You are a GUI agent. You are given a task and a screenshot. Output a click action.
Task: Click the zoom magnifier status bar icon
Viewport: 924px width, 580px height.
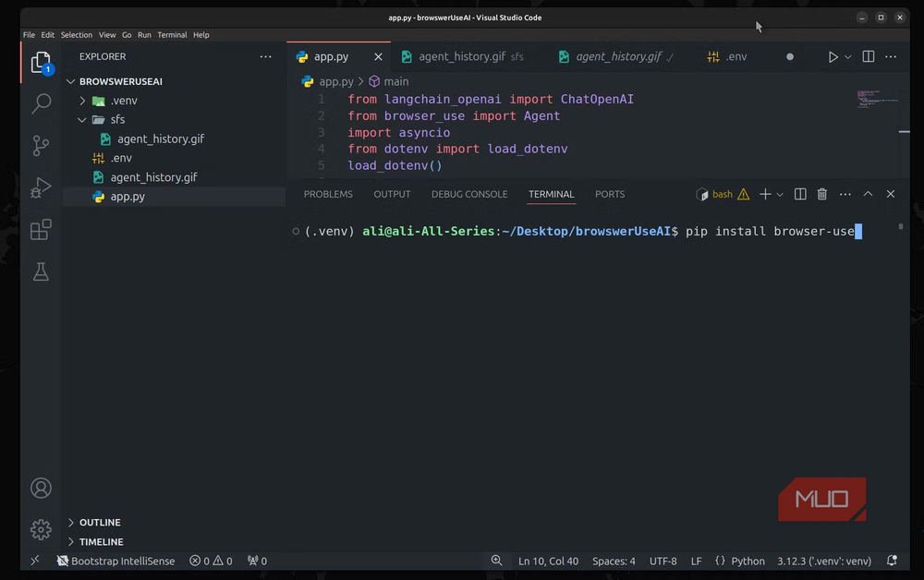click(x=497, y=561)
